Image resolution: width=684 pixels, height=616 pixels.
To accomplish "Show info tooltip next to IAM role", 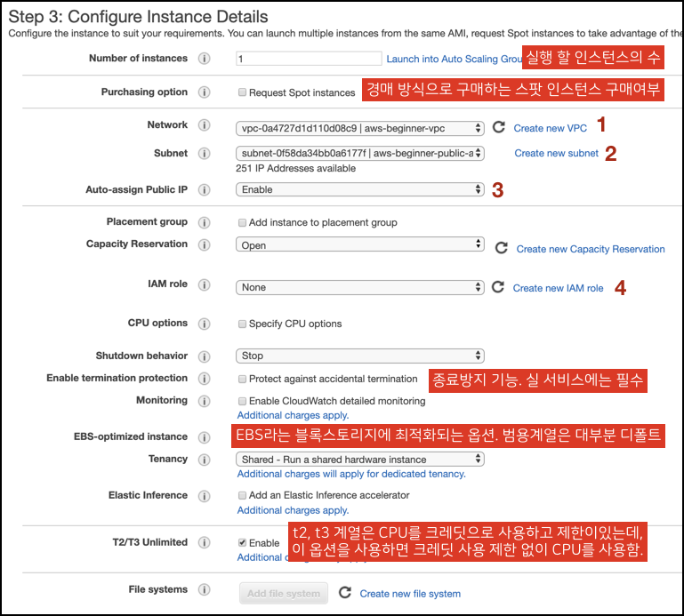I will click(205, 284).
